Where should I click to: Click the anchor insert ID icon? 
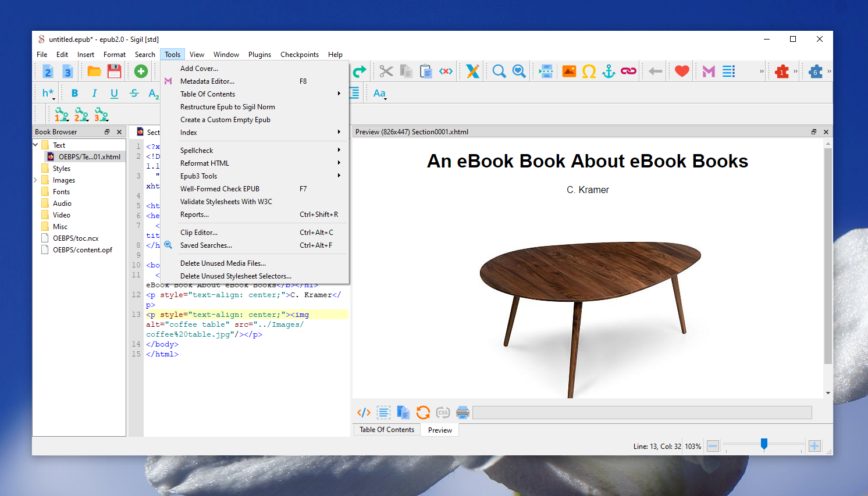[609, 72]
